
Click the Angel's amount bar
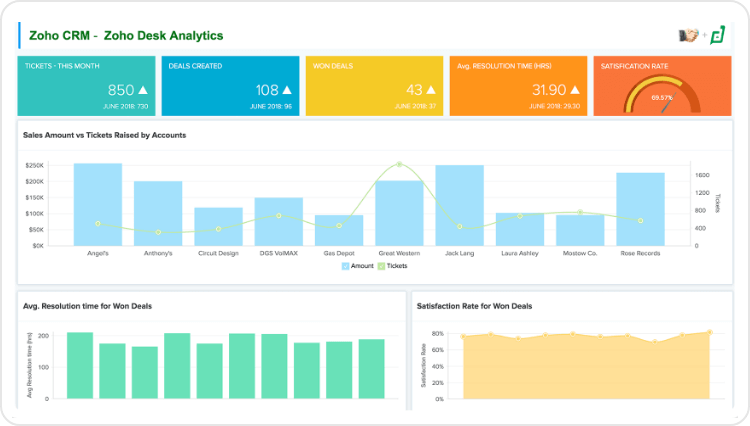[x=98, y=205]
